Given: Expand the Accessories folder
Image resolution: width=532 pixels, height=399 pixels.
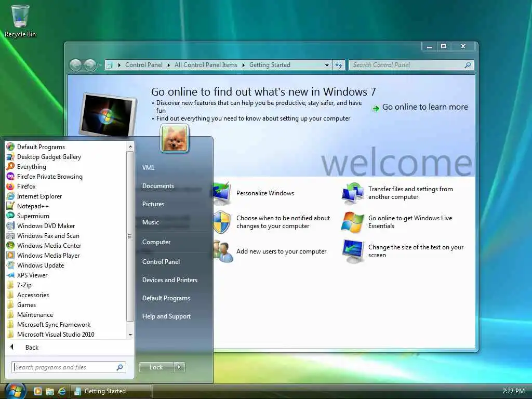Looking at the screenshot, I should coord(33,295).
